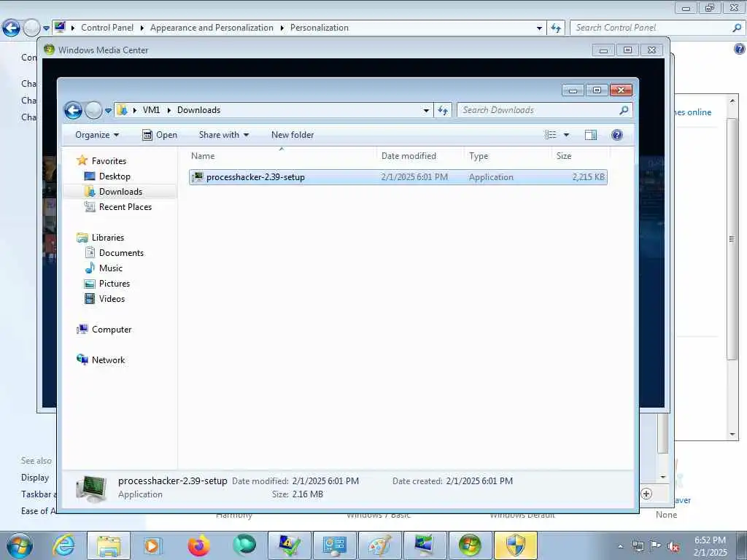Click Control Panel breadcrumb
747x560 pixels.
point(107,28)
